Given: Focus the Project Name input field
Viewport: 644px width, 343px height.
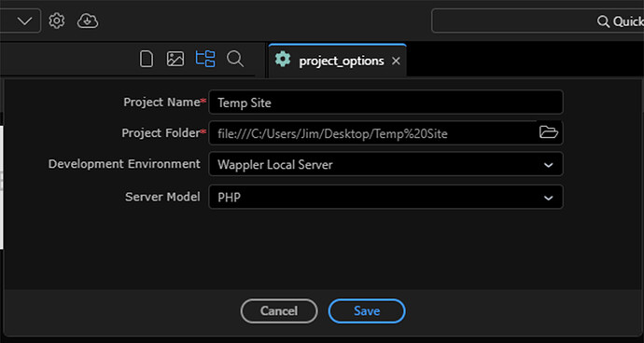Looking at the screenshot, I should point(385,102).
